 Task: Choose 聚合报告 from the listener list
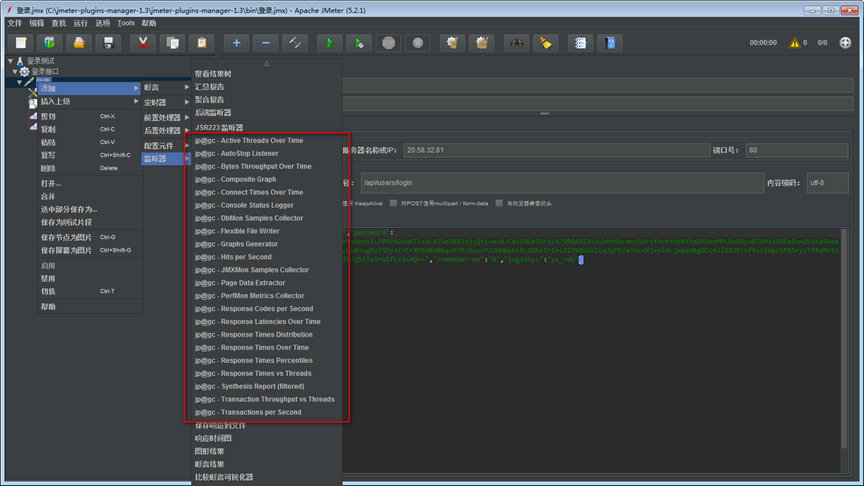267,100
